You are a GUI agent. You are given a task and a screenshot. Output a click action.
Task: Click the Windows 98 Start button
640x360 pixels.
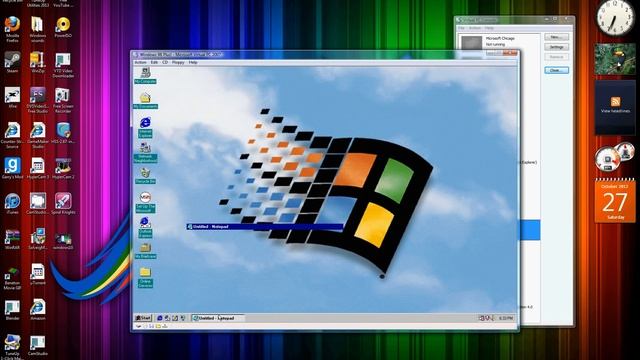(143, 318)
